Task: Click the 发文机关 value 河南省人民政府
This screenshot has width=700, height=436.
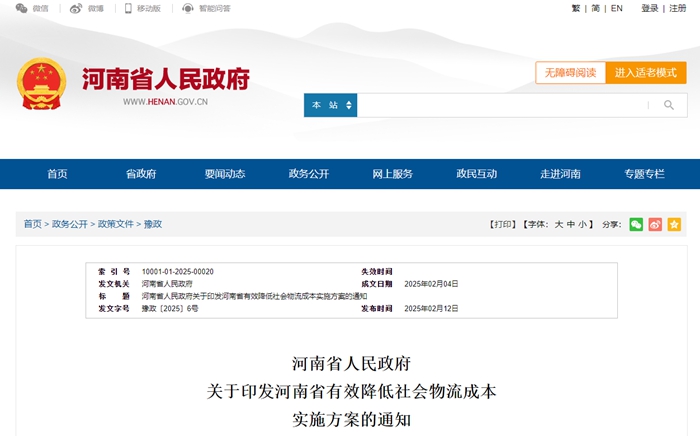Action: [167, 284]
